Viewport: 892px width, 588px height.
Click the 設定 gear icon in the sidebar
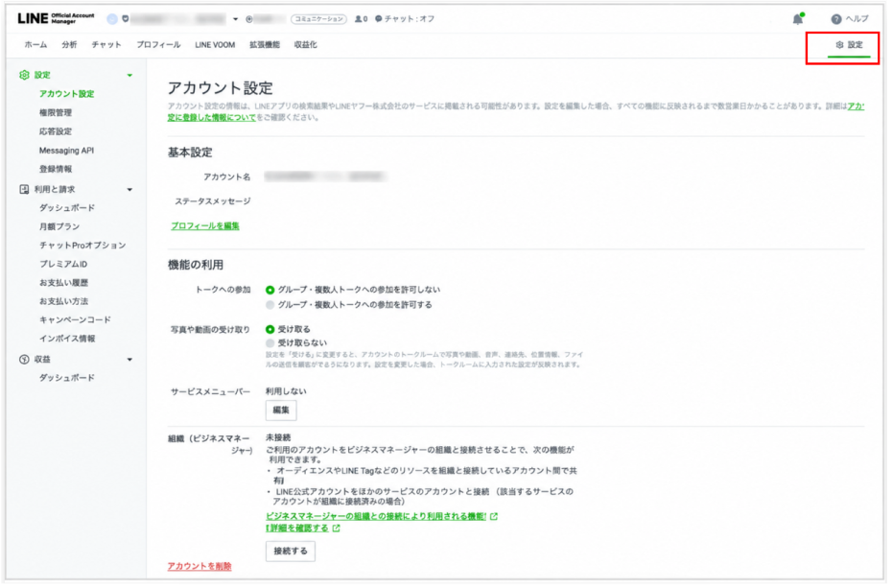[24, 75]
